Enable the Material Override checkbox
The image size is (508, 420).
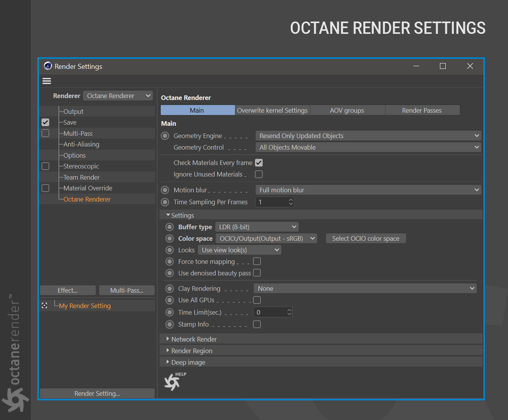(x=45, y=188)
